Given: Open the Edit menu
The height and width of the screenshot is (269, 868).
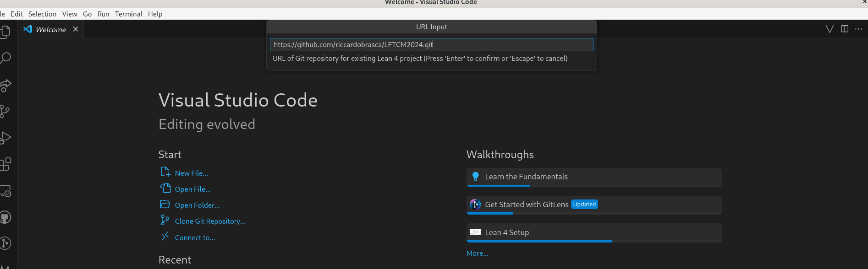Looking at the screenshot, I should click(16, 14).
